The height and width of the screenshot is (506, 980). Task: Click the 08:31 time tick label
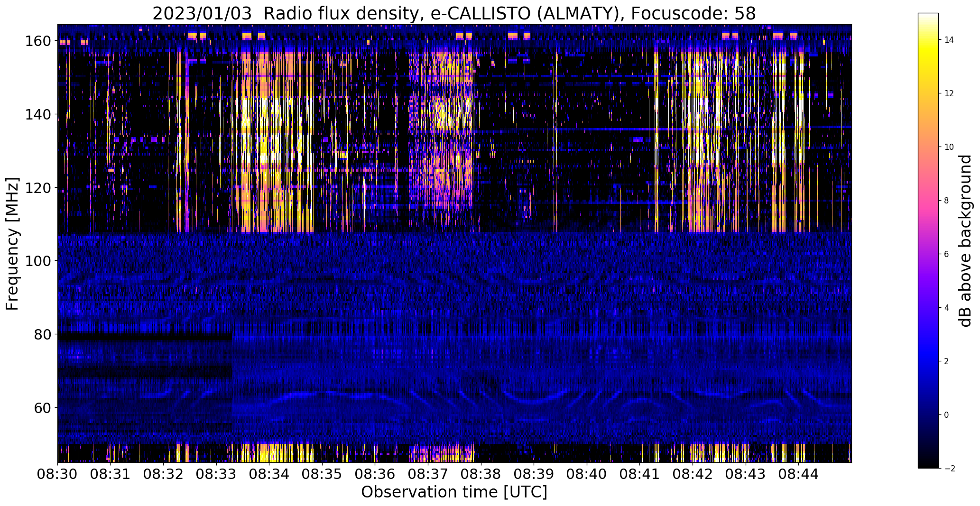111,473
